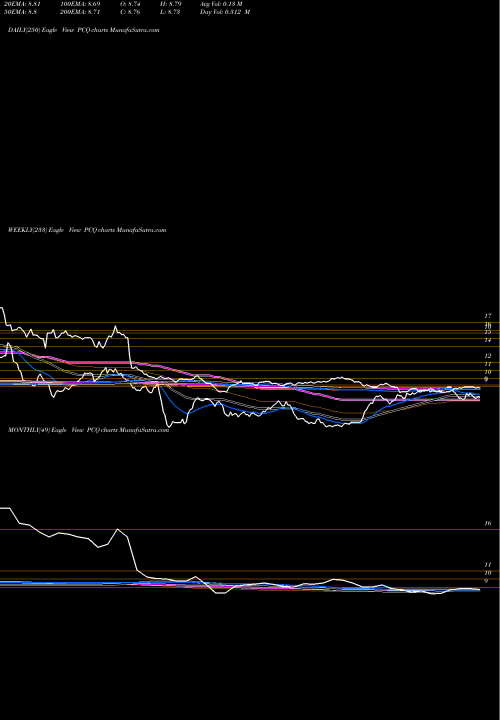Click the weekly chart axis label 10

point(488,372)
